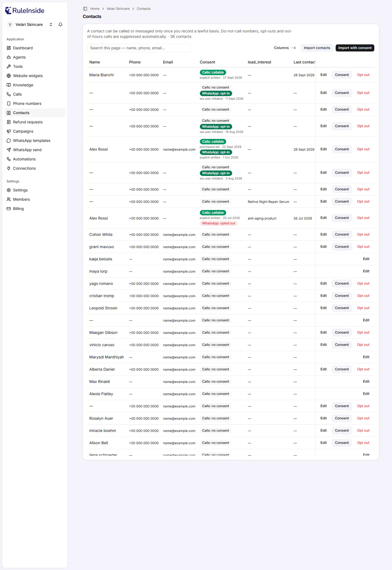Focus the contacts search field
The width and height of the screenshot is (392, 570).
click(x=139, y=48)
